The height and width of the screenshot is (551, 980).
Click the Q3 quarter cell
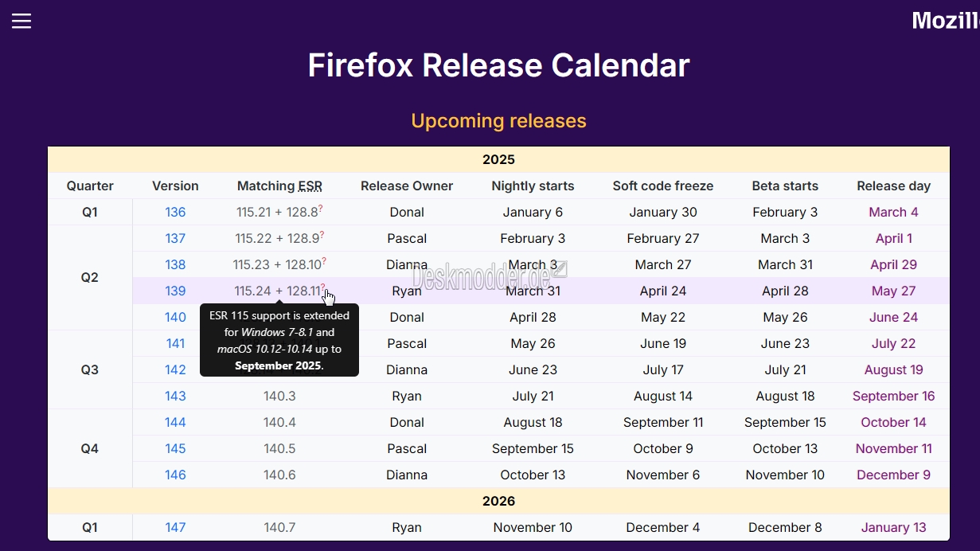(x=90, y=369)
